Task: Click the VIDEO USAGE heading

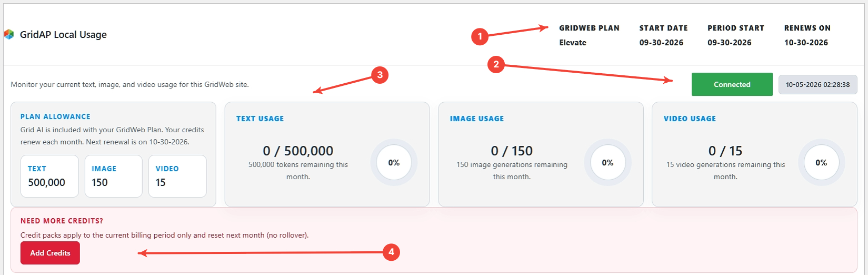Action: [x=690, y=119]
